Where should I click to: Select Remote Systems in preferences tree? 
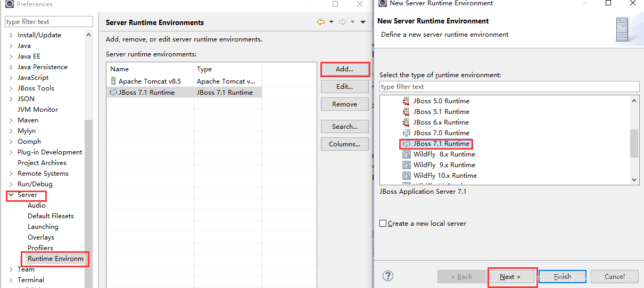tap(43, 174)
